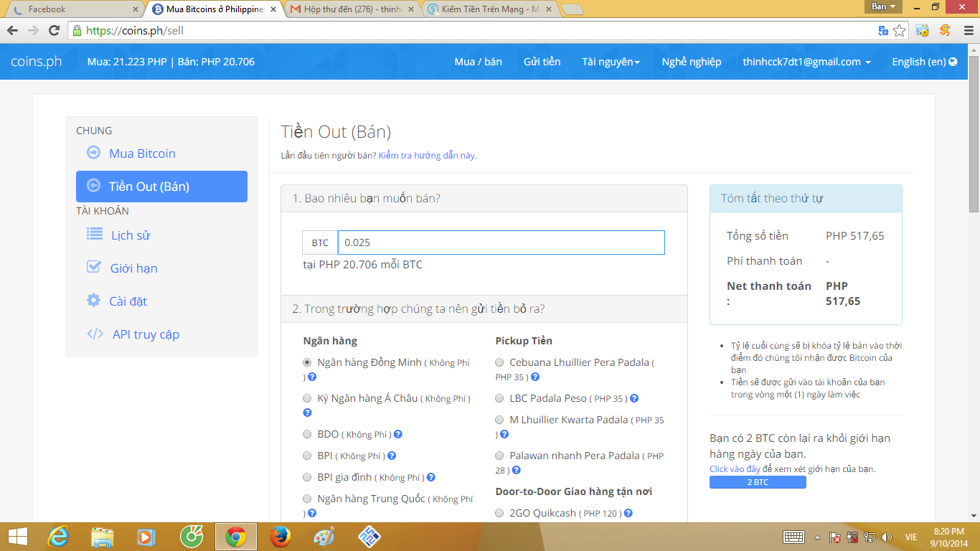Click the orange running-figure extension icon
Image resolution: width=980 pixels, height=551 pixels.
945,31
